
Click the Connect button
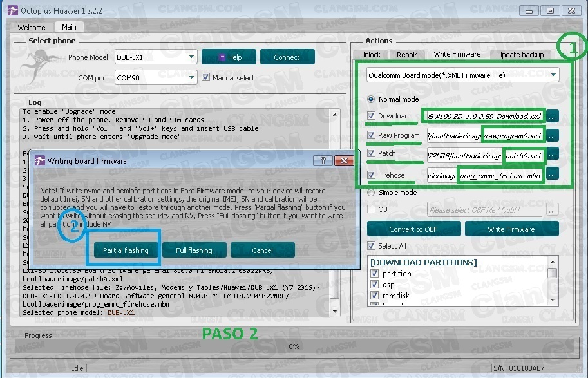click(x=287, y=57)
